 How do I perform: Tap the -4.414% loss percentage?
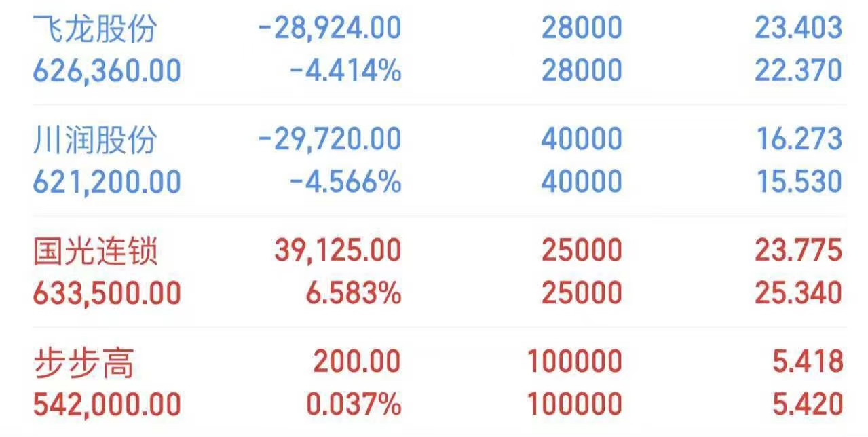345,71
